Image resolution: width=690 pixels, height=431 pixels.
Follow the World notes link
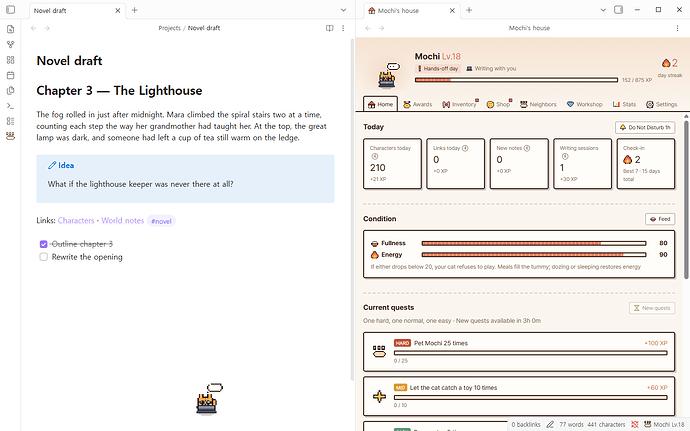click(x=122, y=221)
